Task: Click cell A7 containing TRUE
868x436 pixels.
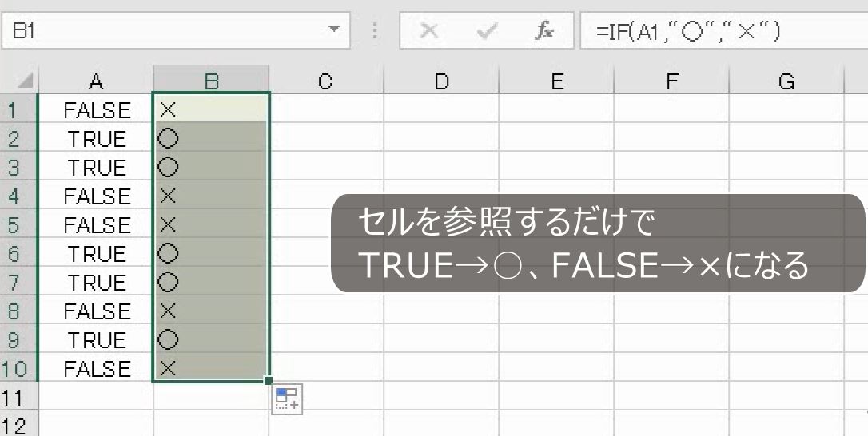Action: point(96,280)
